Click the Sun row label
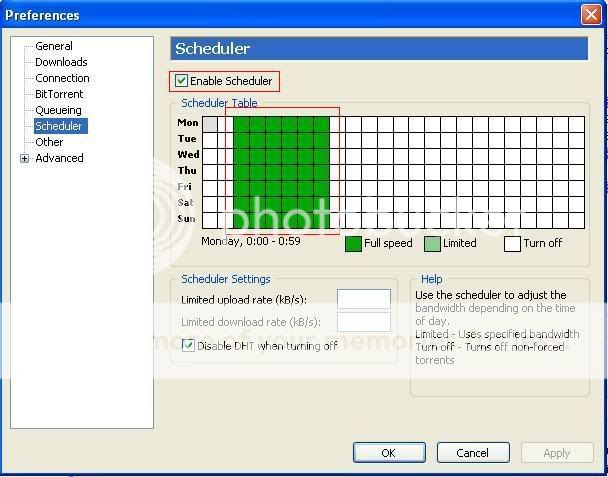This screenshot has width=608, height=477. coord(187,219)
